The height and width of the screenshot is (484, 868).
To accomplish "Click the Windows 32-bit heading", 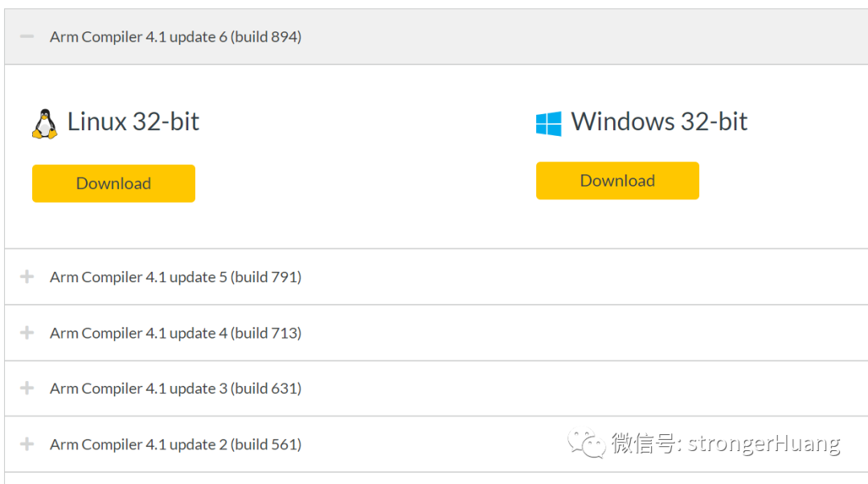I will [659, 122].
